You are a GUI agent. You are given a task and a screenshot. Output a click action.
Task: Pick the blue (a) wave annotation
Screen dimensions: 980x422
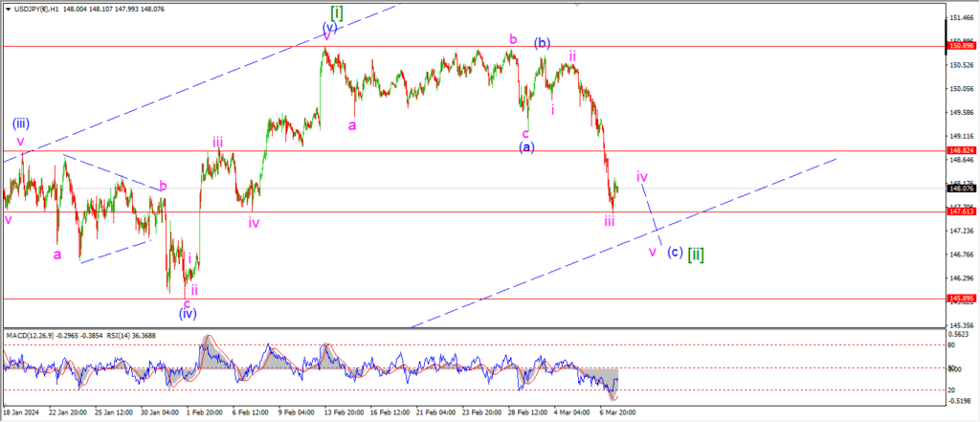pos(526,146)
